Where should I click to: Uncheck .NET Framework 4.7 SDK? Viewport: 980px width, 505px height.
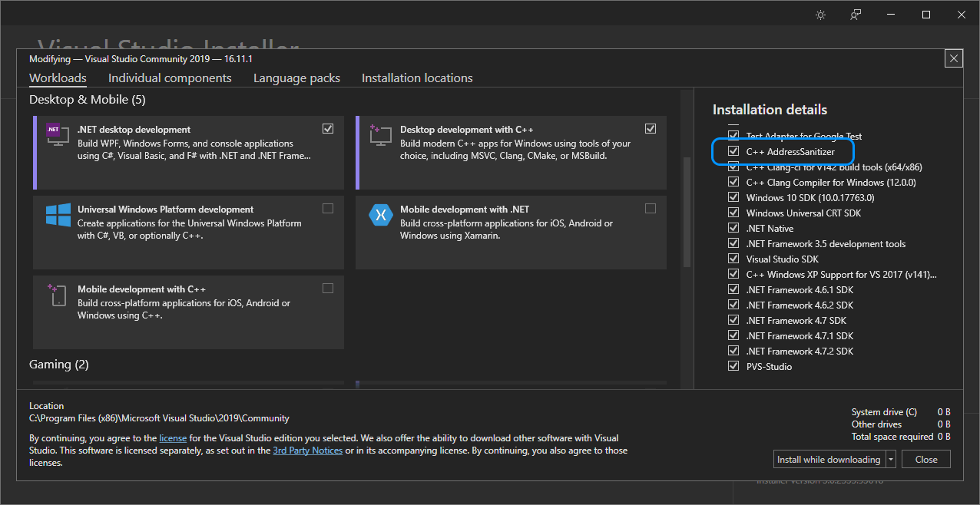pyautogui.click(x=733, y=321)
